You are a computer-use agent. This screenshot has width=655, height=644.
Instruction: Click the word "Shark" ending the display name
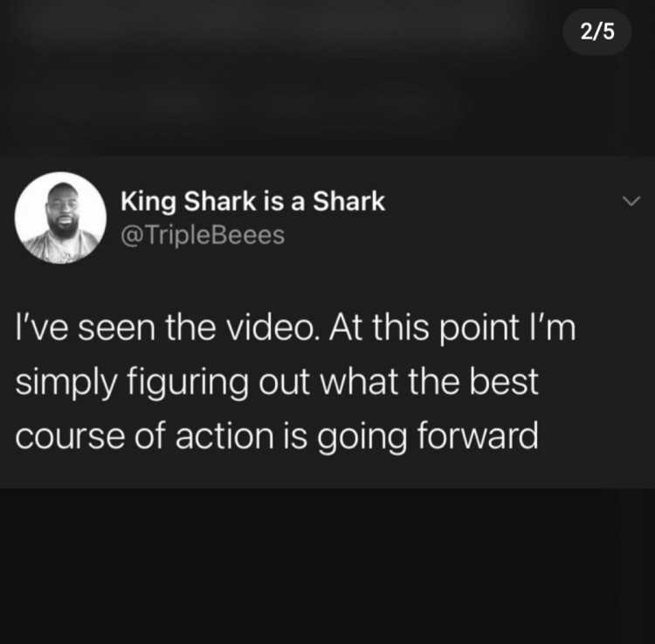point(348,202)
